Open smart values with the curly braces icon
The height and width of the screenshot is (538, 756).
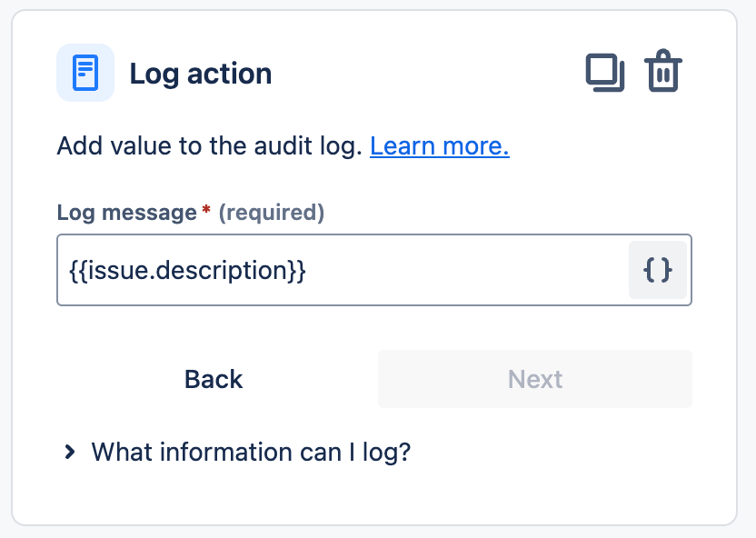coord(658,270)
